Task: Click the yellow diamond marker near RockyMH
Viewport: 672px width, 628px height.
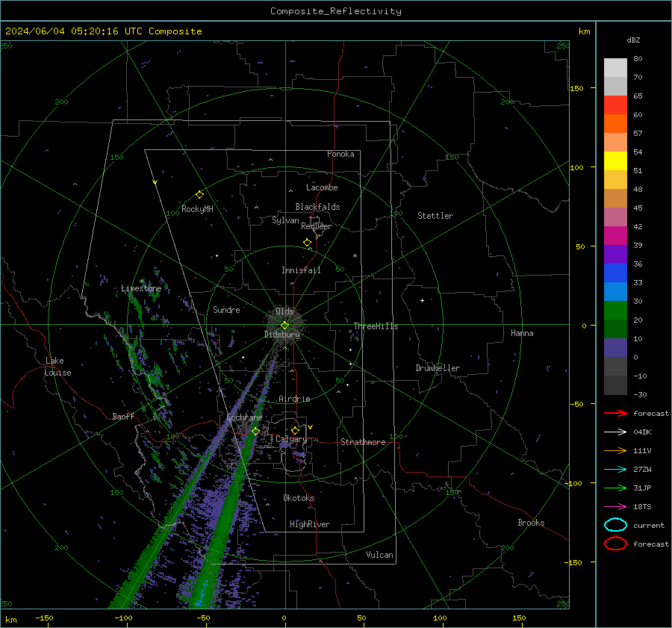Action: tap(199, 194)
